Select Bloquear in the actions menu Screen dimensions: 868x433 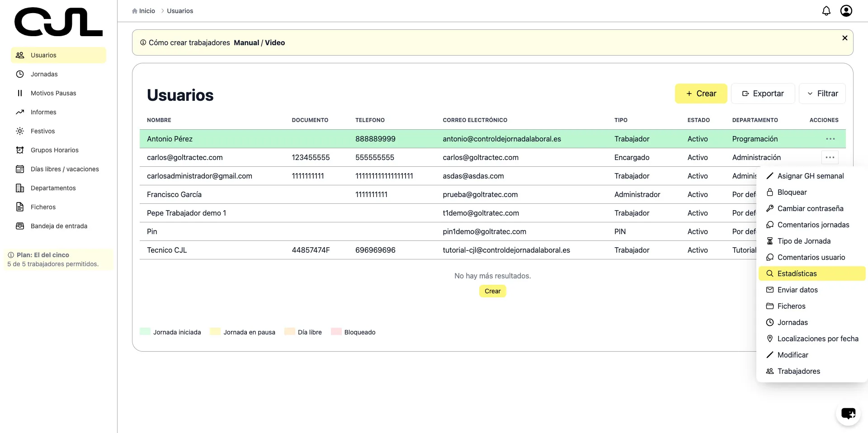792,192
